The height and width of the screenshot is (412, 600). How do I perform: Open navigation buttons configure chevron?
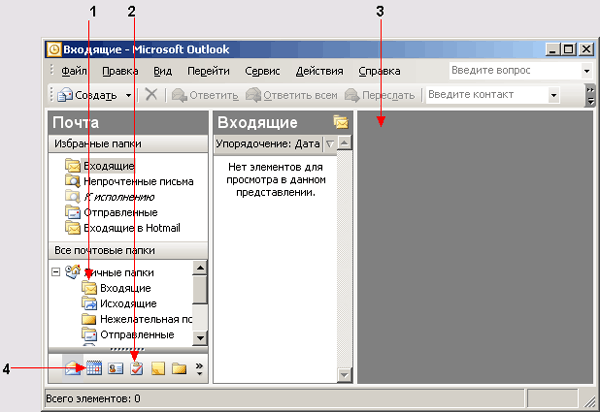click(x=199, y=368)
